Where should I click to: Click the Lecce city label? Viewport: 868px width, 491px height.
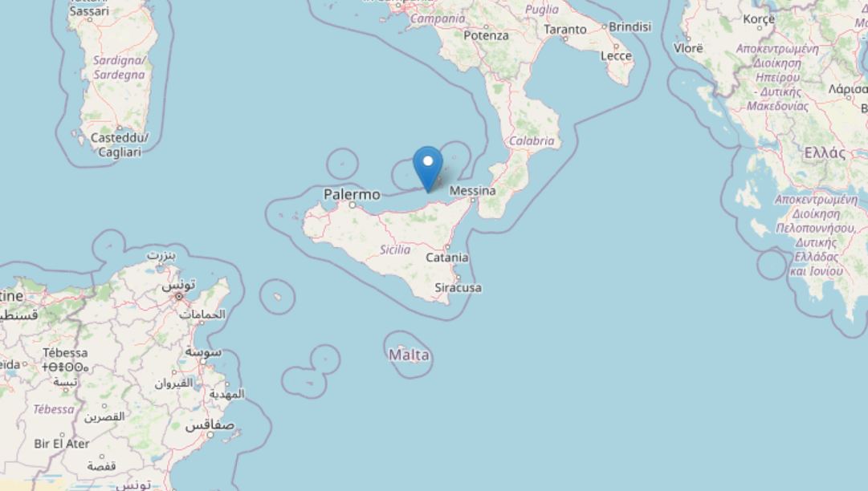(616, 56)
